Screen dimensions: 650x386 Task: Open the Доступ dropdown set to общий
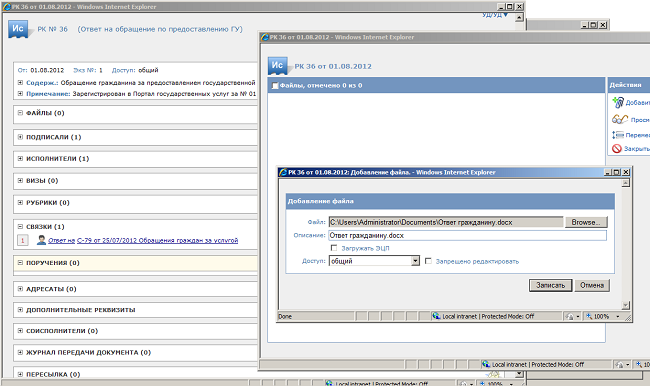click(x=415, y=261)
